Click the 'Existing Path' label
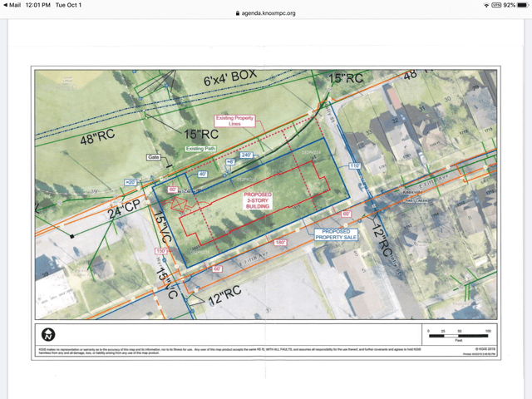 [199, 149]
